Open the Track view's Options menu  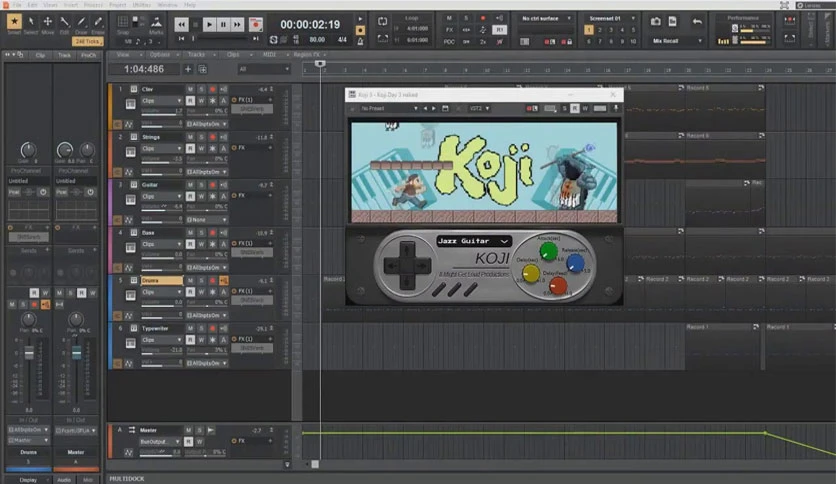click(159, 54)
